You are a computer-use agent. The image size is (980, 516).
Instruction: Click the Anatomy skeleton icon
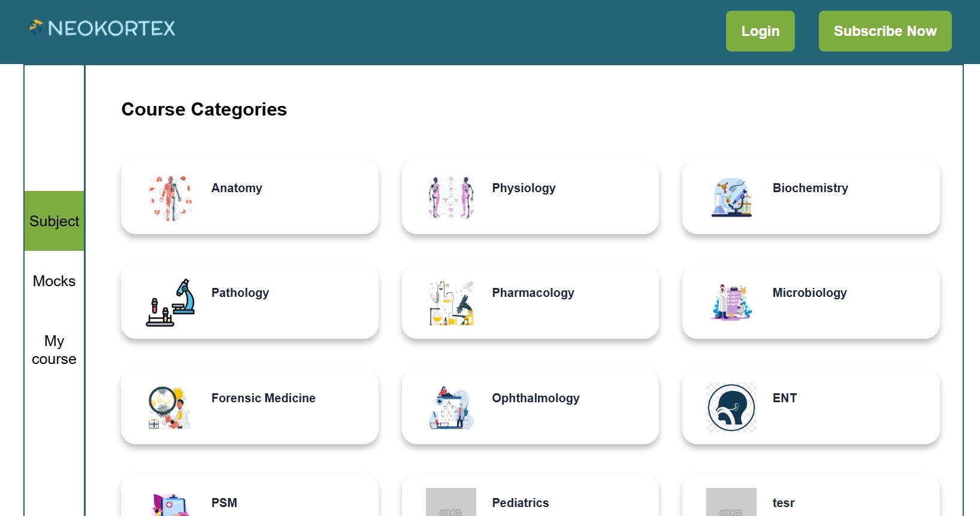click(x=171, y=198)
